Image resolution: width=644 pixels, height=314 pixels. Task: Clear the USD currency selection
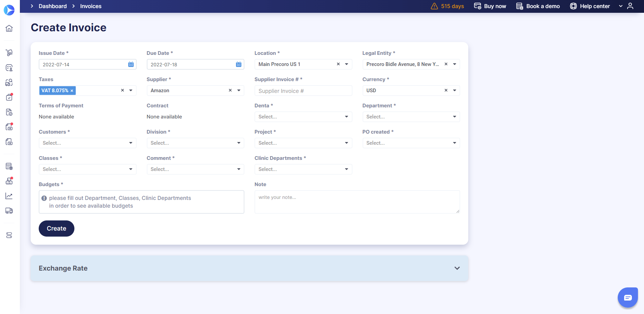446,90
